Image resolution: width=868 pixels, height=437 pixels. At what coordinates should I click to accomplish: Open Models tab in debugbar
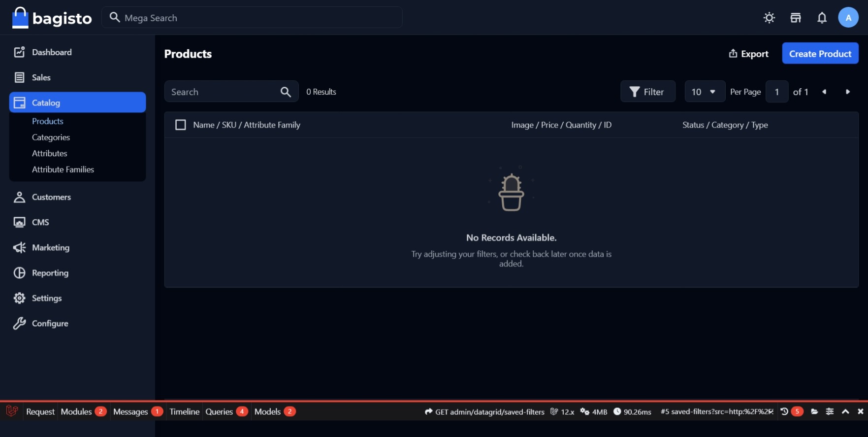tap(275, 412)
